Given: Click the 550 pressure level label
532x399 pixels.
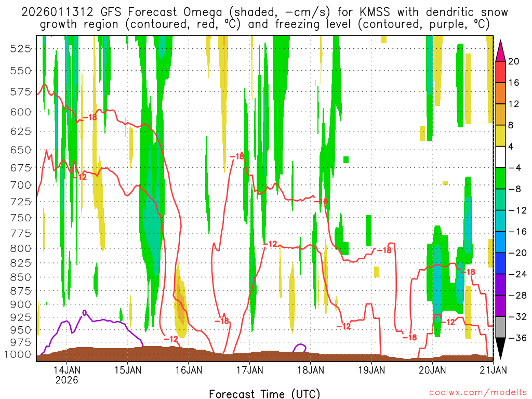Looking at the screenshot, I should (x=20, y=71).
